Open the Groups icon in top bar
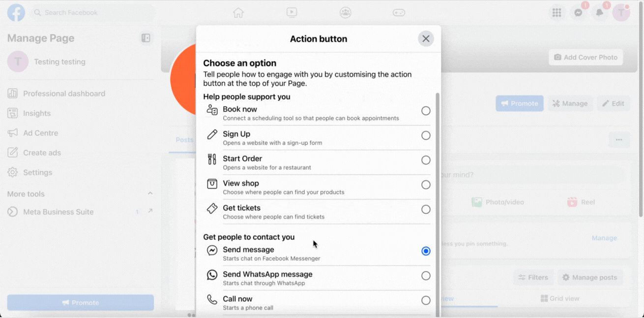The height and width of the screenshot is (318, 644). [346, 13]
